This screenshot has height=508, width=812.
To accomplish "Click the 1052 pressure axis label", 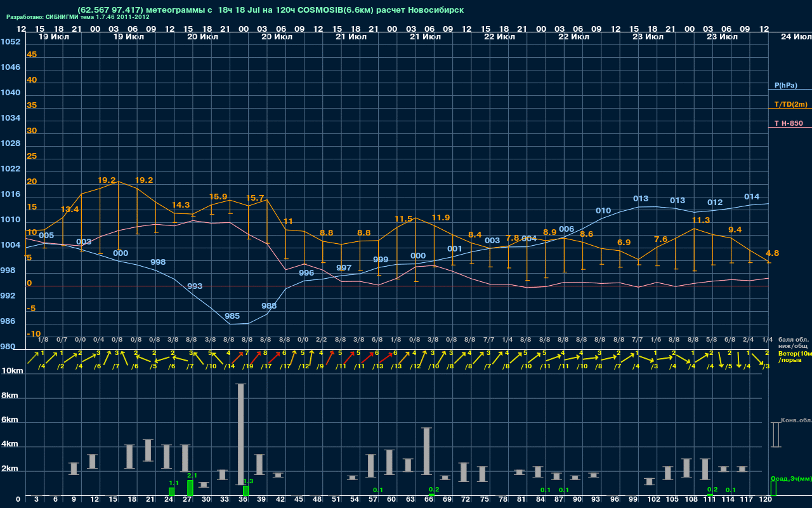I will click(x=10, y=42).
